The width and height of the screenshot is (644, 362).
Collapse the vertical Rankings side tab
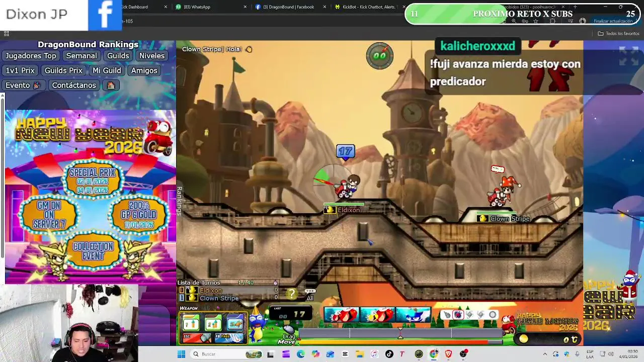179,201
